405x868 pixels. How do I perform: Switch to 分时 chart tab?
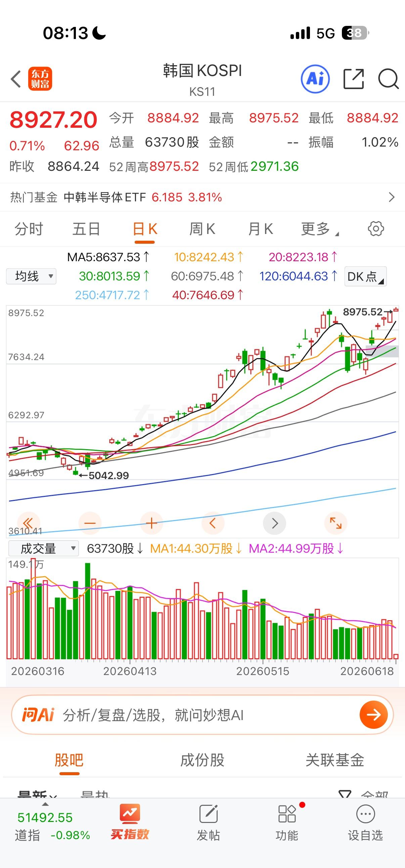point(29,229)
